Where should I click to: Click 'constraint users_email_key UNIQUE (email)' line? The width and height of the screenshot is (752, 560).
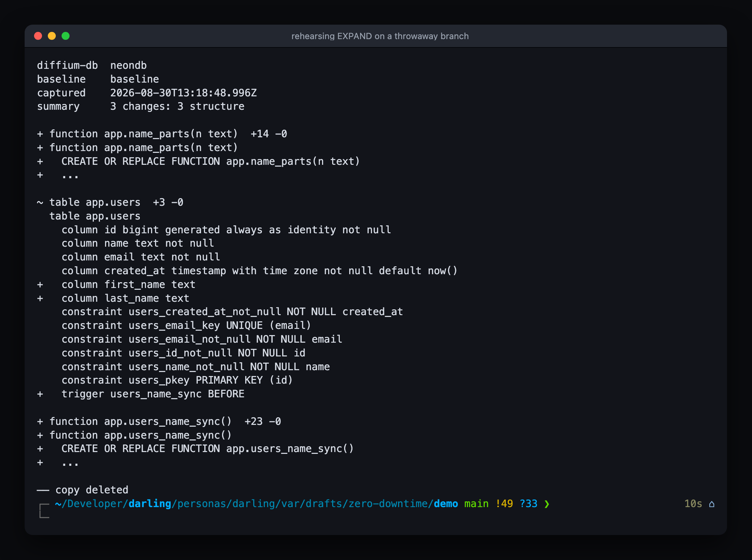187,326
